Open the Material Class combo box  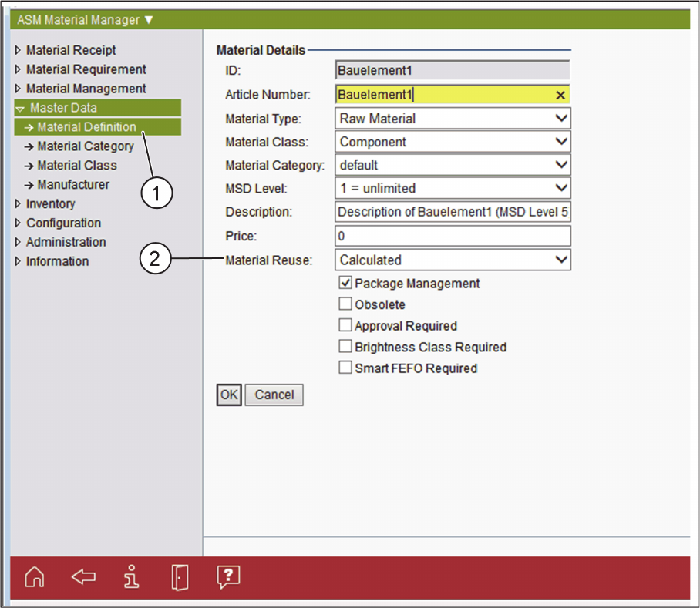click(453, 142)
